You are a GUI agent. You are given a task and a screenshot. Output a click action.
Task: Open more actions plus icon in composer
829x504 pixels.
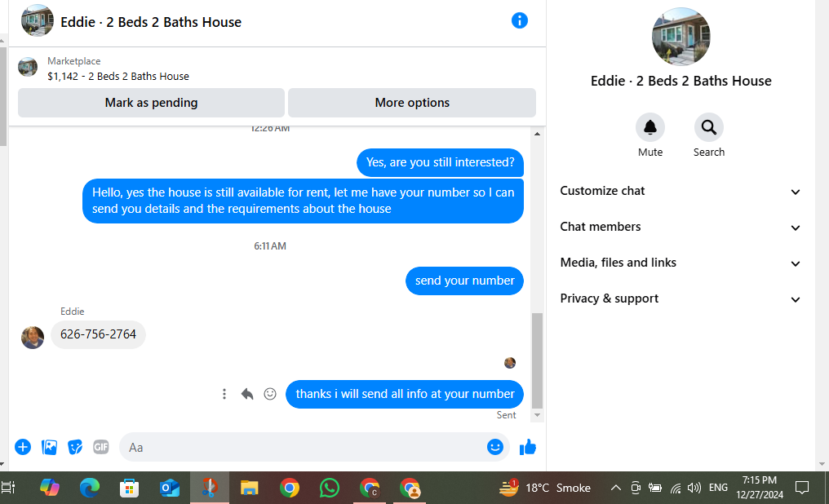coord(23,447)
